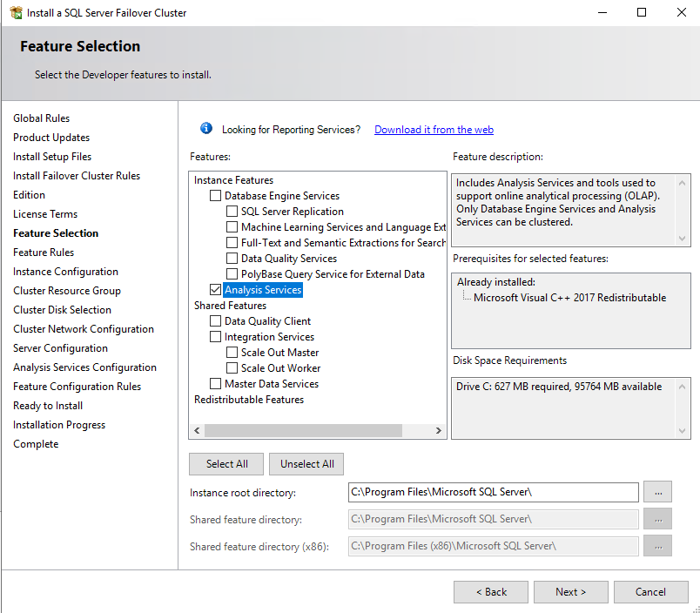Click Select All button
This screenshot has width=700, height=613.
pyautogui.click(x=226, y=464)
